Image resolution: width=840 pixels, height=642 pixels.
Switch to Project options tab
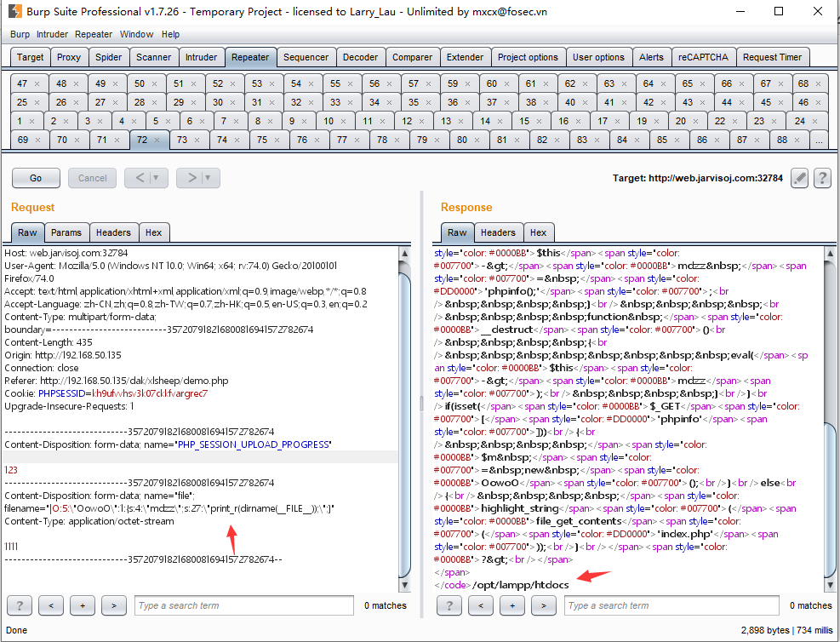pos(528,57)
